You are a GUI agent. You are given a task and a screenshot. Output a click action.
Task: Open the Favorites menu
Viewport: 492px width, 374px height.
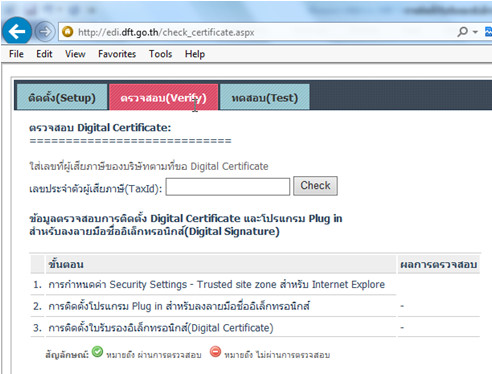coord(117,54)
